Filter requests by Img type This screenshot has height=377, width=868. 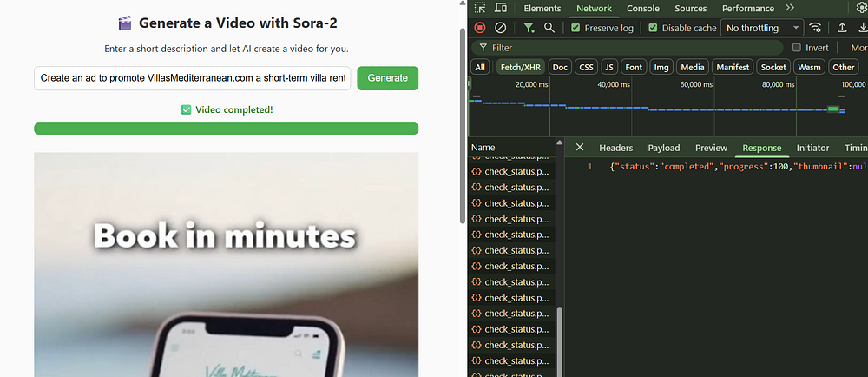(x=661, y=67)
